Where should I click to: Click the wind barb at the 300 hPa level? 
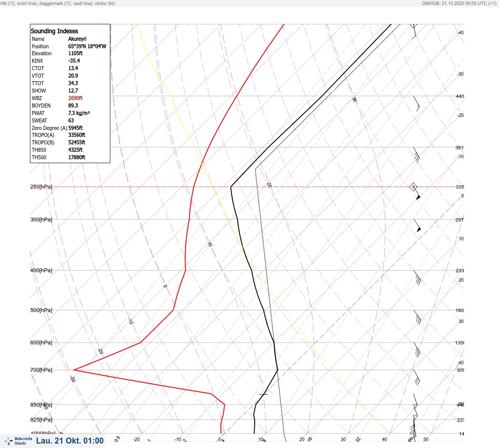point(417,225)
